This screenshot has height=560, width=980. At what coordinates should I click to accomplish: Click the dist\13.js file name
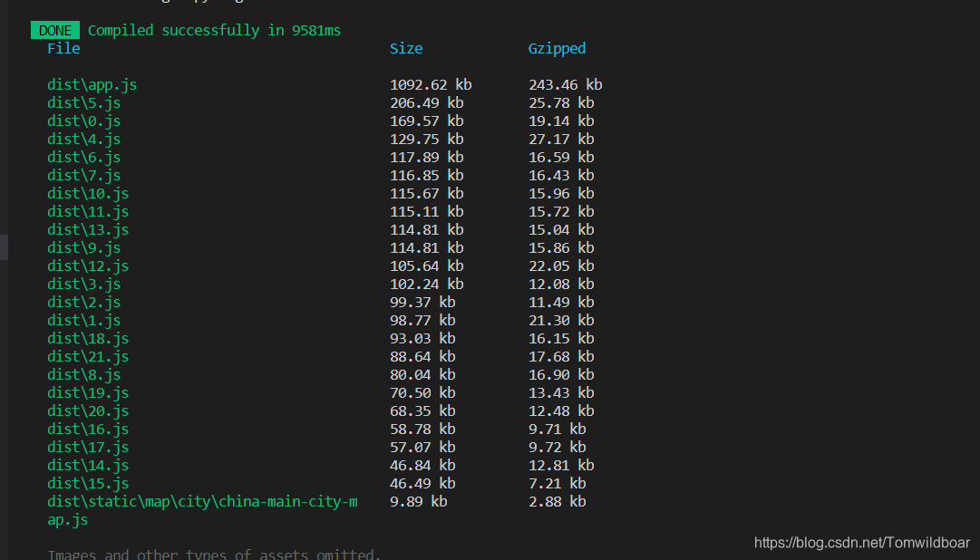click(x=88, y=229)
